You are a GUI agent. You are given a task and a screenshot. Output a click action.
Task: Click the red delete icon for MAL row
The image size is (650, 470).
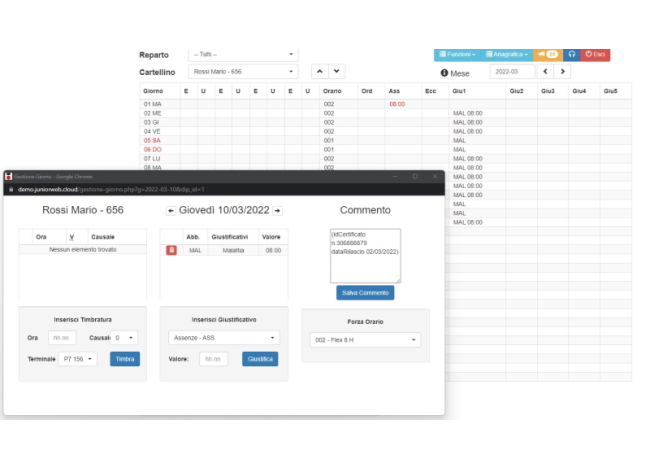[x=171, y=250]
